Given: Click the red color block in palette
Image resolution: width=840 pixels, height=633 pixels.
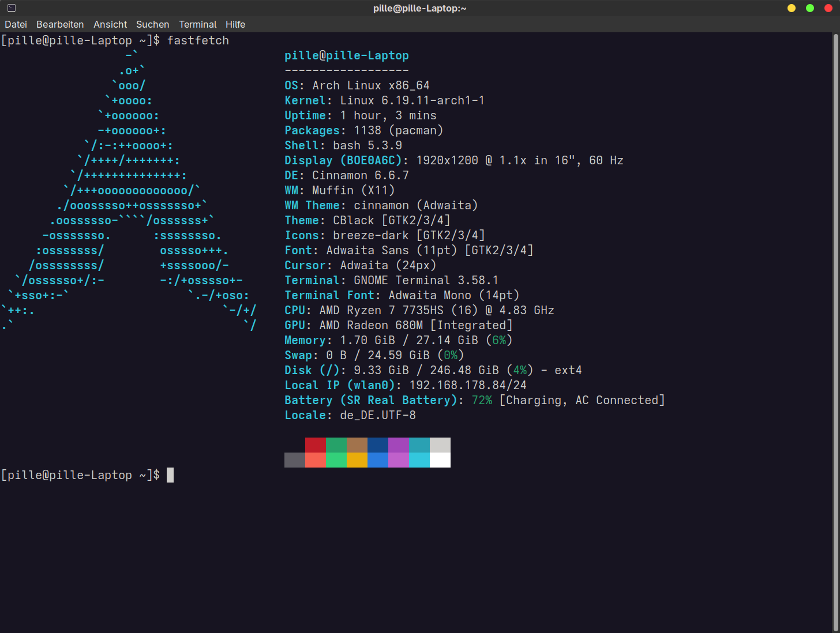Looking at the screenshot, I should click(x=316, y=445).
